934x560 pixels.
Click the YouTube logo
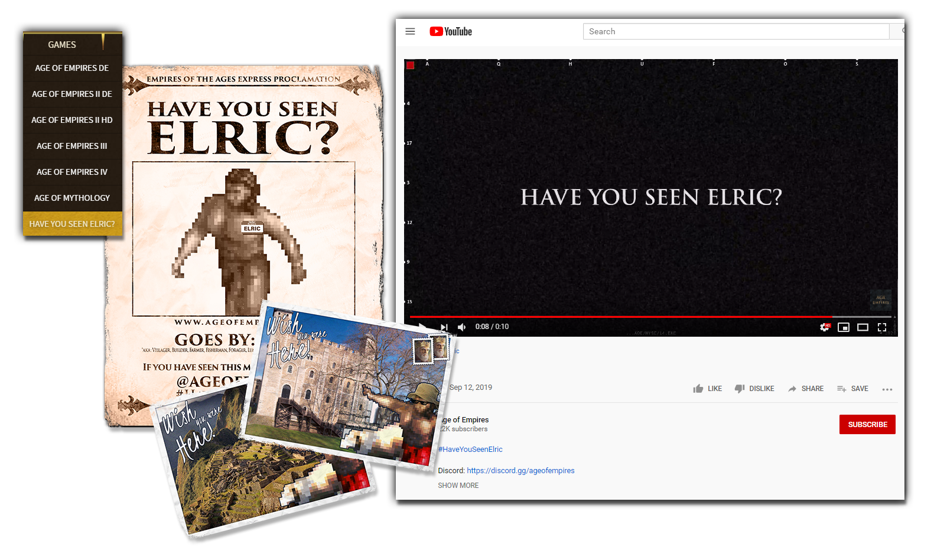coord(451,31)
